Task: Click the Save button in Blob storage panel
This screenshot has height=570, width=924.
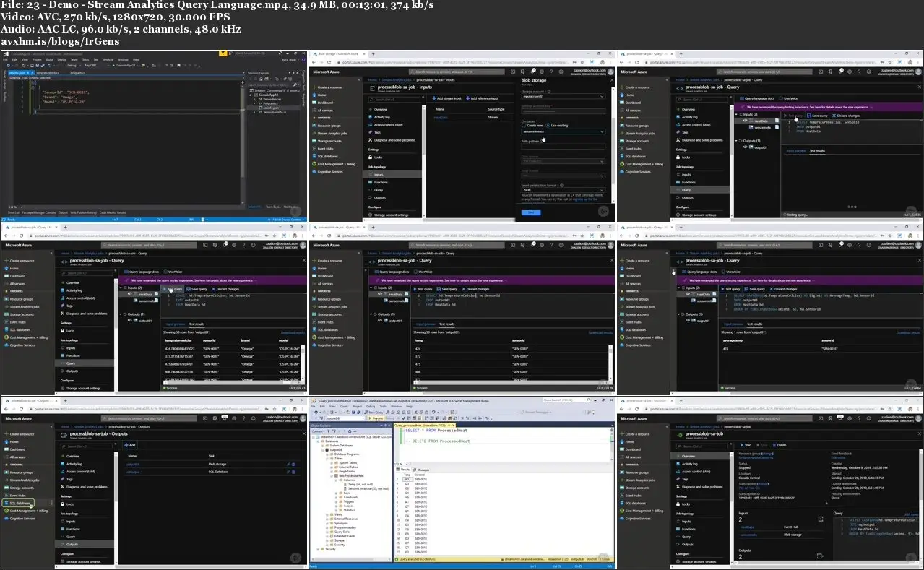Action: pyautogui.click(x=530, y=212)
